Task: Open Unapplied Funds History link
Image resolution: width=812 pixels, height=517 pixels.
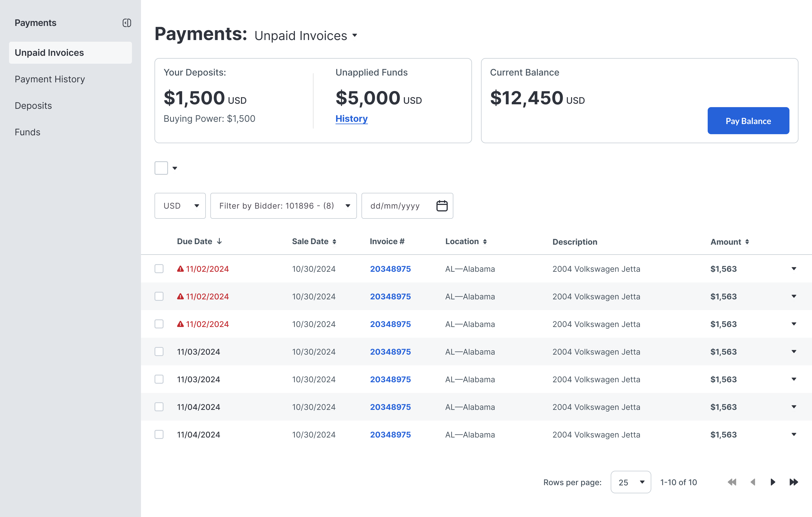Action: point(351,119)
